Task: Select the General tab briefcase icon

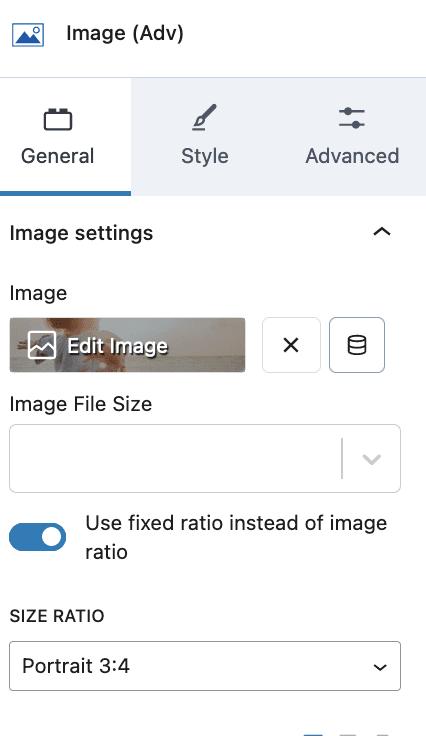Action: 58,119
